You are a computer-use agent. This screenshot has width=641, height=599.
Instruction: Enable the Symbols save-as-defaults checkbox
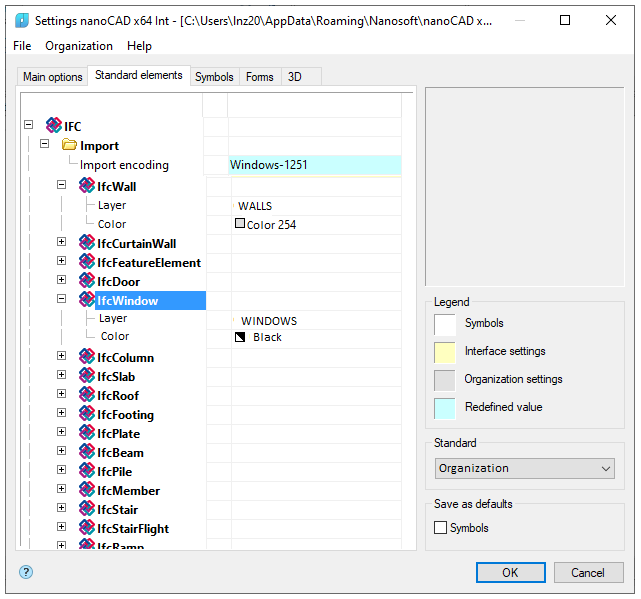[x=440, y=527]
